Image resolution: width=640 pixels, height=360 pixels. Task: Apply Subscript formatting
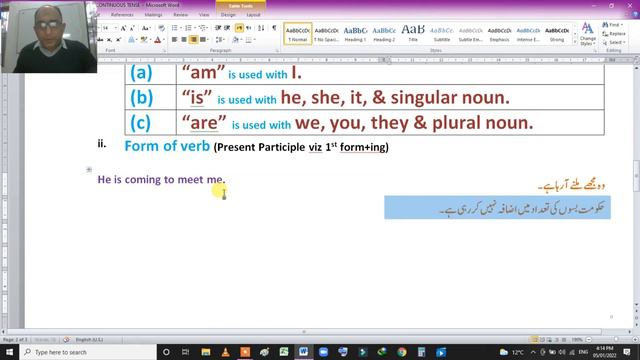[109, 40]
